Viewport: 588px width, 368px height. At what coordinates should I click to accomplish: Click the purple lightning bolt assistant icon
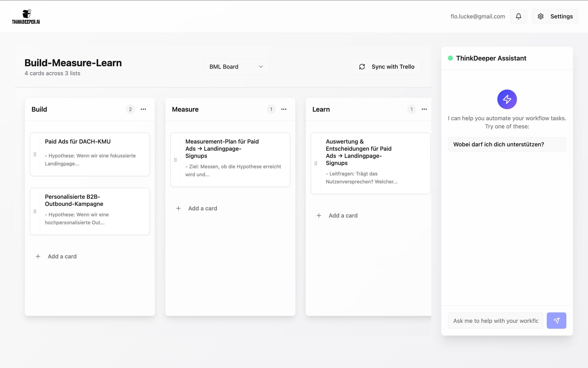click(x=507, y=99)
